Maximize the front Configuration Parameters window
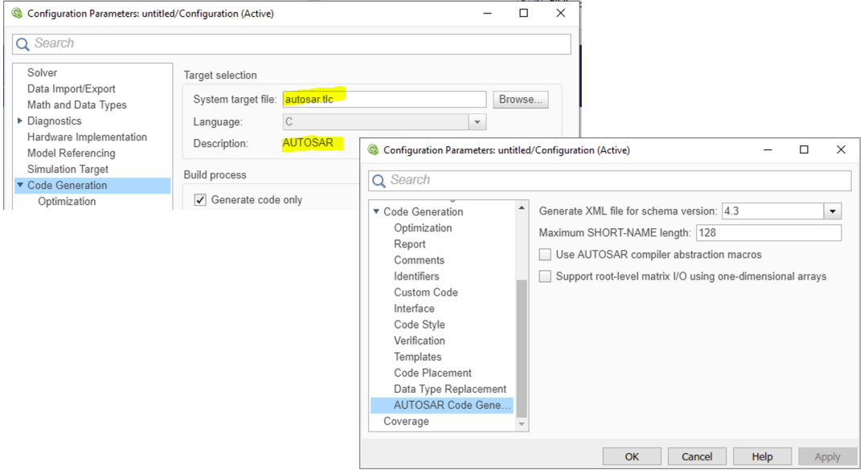This screenshot has width=868, height=474. 804,150
